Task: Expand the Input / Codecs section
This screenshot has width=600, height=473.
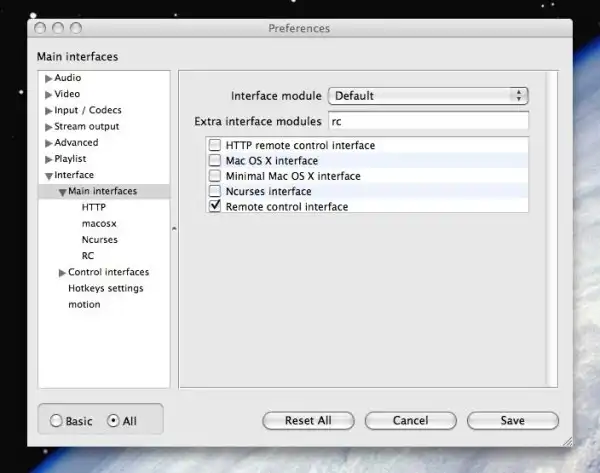Action: tap(48, 111)
